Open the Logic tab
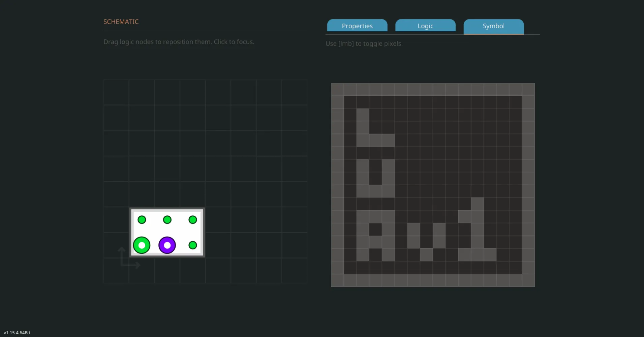 [x=425, y=26]
